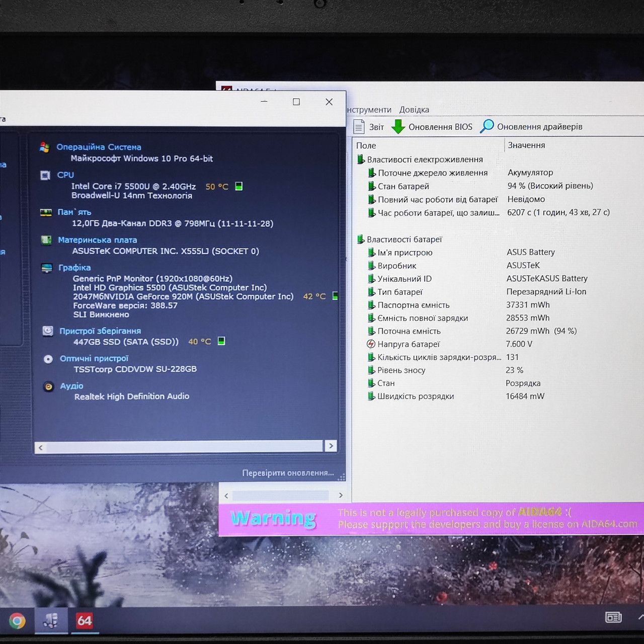Open Chrome from the taskbar
Image resolution: width=644 pixels, height=644 pixels.
click(x=17, y=621)
